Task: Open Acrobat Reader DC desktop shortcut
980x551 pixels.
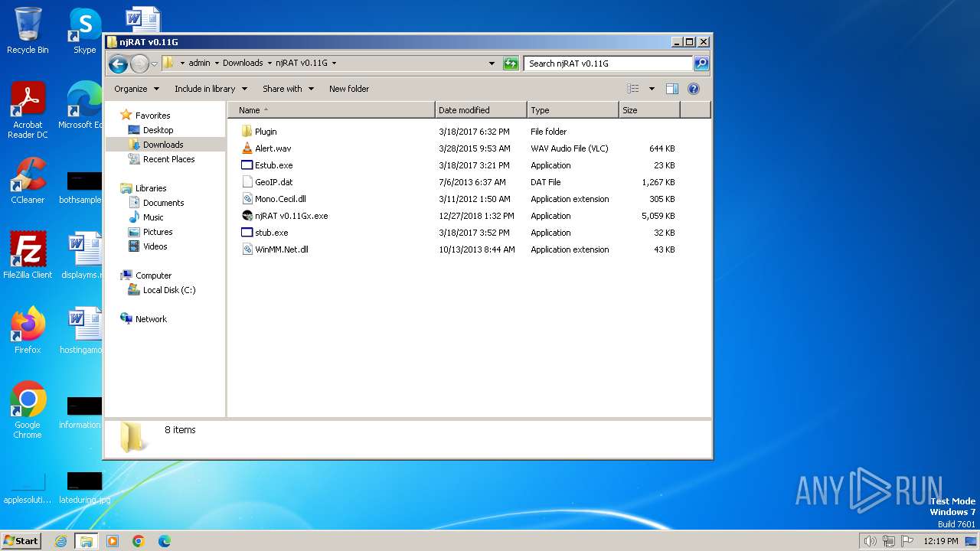Action: [x=28, y=110]
